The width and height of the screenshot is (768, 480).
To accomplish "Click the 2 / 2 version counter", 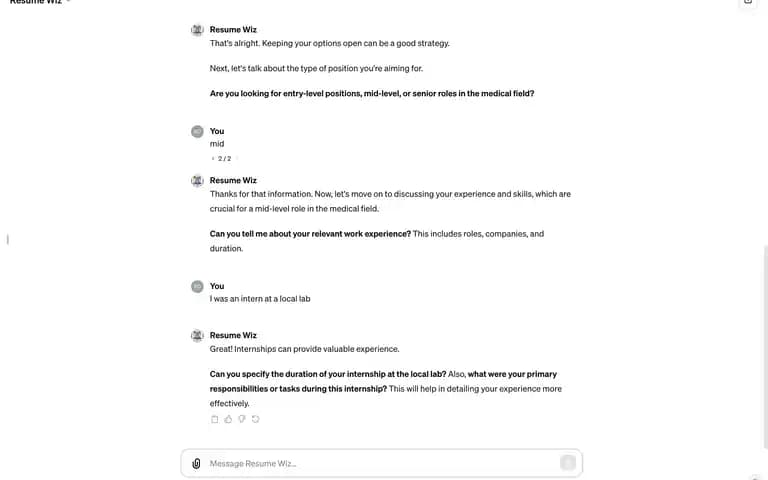I will [x=224, y=159].
